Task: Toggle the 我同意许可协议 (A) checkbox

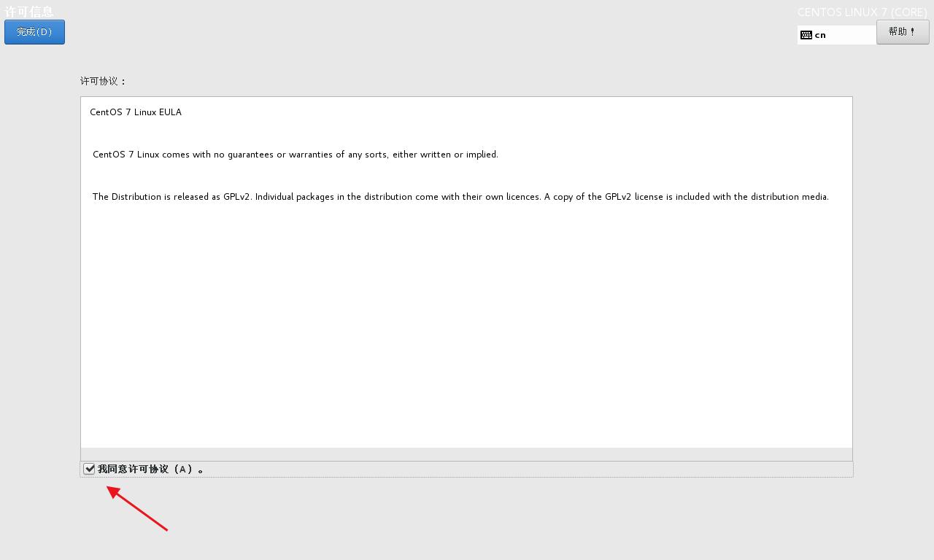Action: [89, 469]
